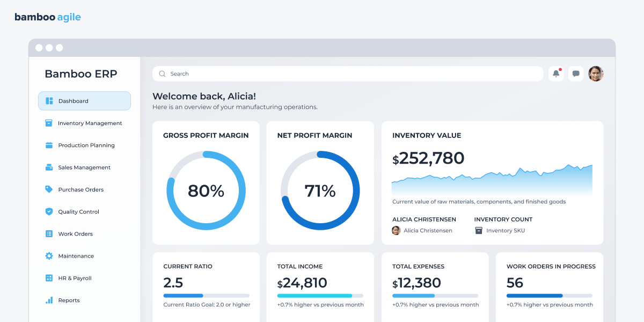Click the Quality Control shield icon
This screenshot has width=644, height=322.
coord(49,211)
